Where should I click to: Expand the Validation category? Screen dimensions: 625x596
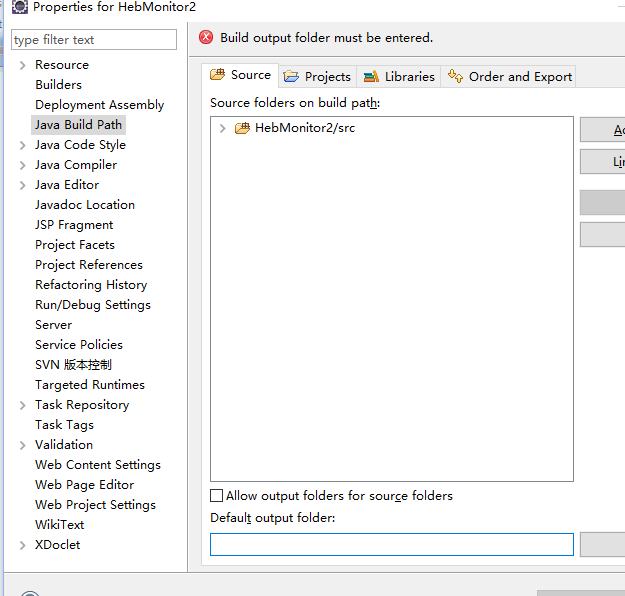pos(23,445)
